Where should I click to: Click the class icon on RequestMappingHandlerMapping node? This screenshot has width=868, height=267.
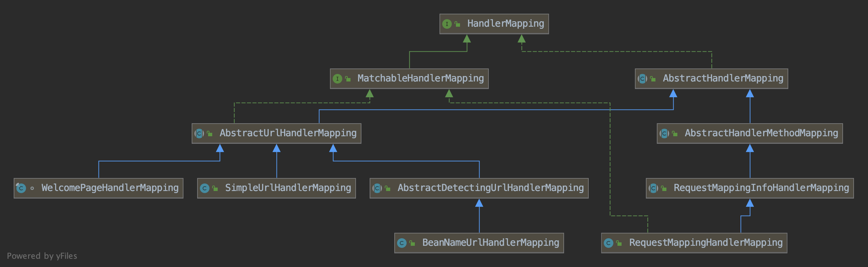tap(609, 243)
